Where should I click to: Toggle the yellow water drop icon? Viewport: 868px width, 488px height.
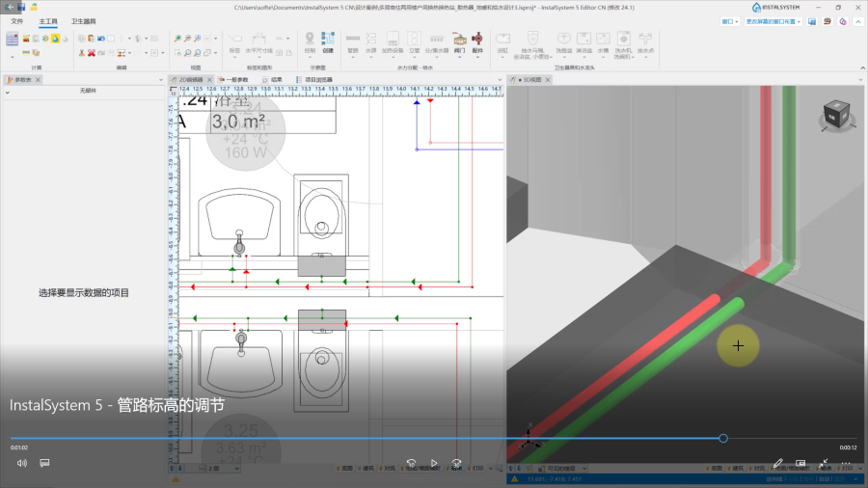coord(55,39)
